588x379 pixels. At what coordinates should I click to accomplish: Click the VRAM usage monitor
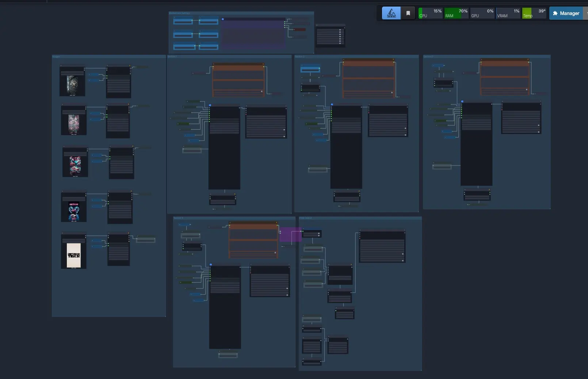pyautogui.click(x=508, y=13)
